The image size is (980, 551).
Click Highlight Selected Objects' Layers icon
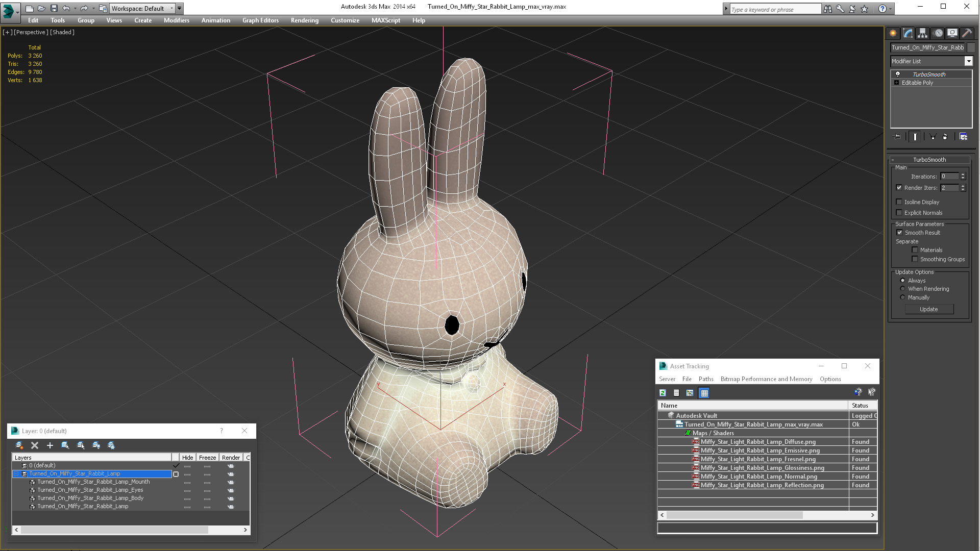pyautogui.click(x=81, y=445)
